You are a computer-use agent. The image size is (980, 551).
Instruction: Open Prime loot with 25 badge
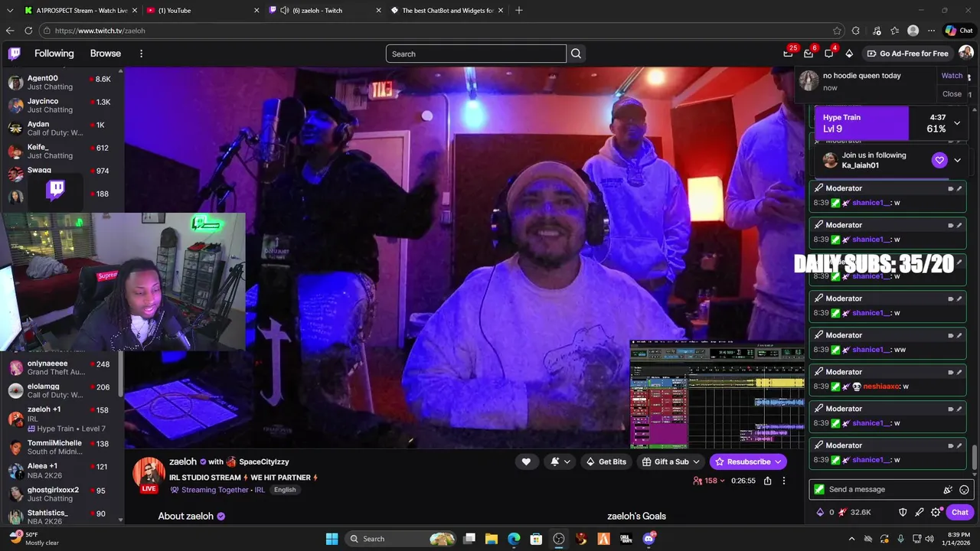pyautogui.click(x=788, y=54)
